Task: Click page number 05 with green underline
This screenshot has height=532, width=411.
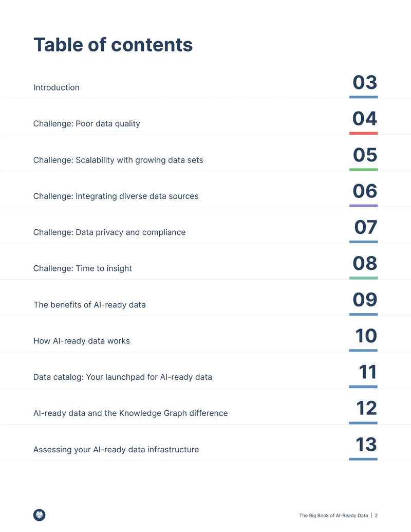Action: point(365,155)
